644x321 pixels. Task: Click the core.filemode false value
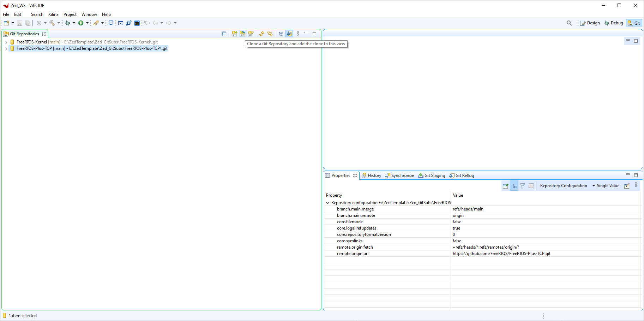click(x=457, y=222)
